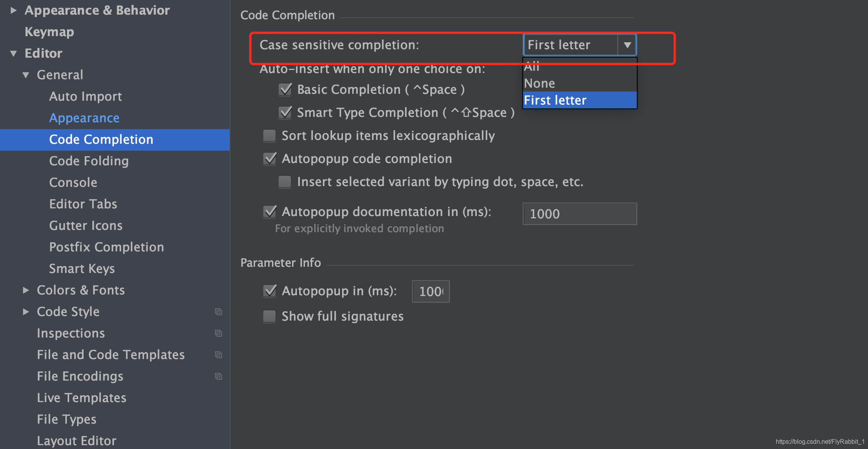The image size is (868, 449).
Task: Click the icon beside File and Code Templates
Action: click(x=219, y=355)
